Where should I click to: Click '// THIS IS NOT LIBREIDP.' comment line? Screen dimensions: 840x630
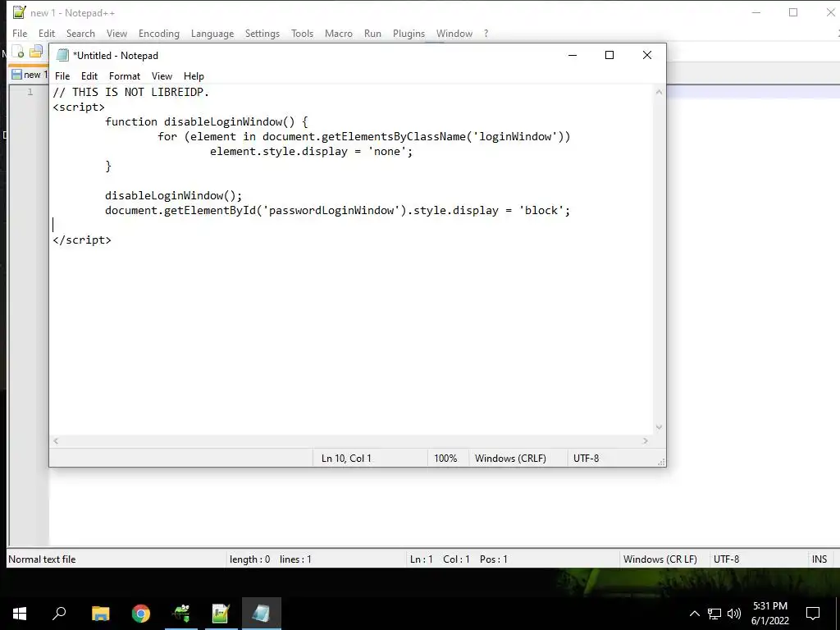tap(130, 92)
